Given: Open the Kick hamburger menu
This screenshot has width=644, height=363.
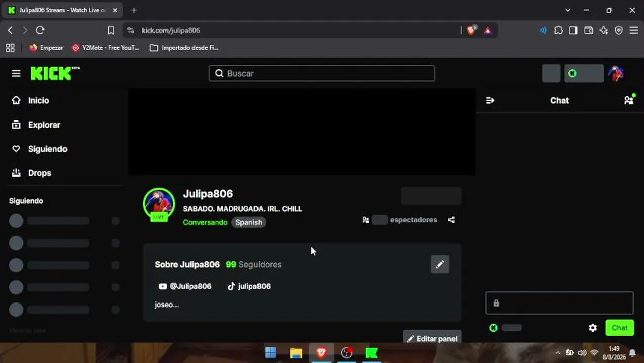Looking at the screenshot, I should 16,74.
